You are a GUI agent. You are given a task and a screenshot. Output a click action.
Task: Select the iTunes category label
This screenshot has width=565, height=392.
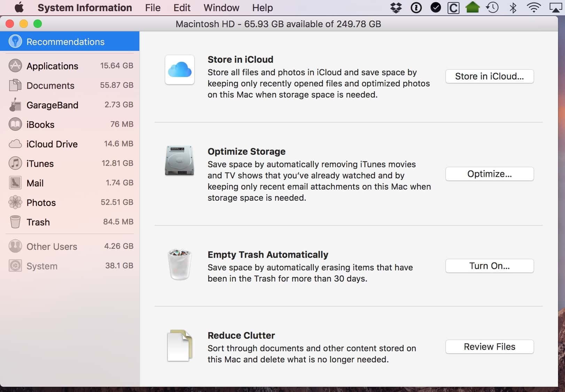(40, 163)
